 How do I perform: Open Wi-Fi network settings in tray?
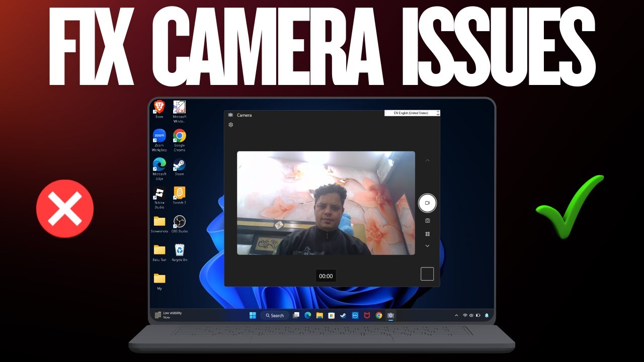pyautogui.click(x=465, y=316)
